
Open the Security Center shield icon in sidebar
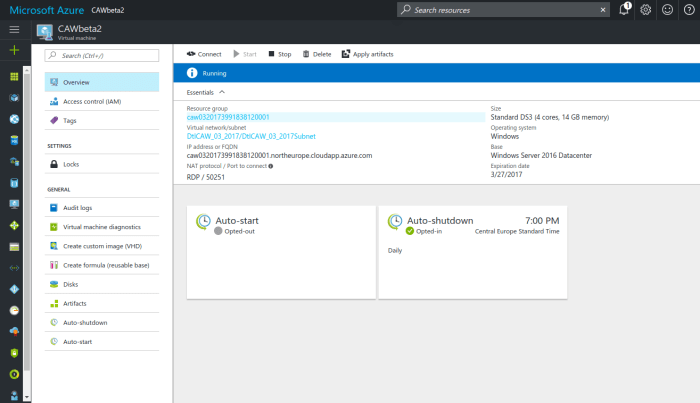[x=14, y=353]
